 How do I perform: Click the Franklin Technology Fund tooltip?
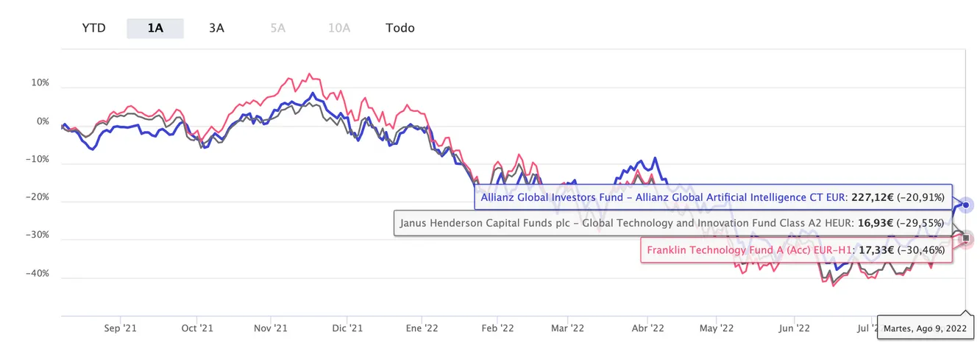(795, 250)
